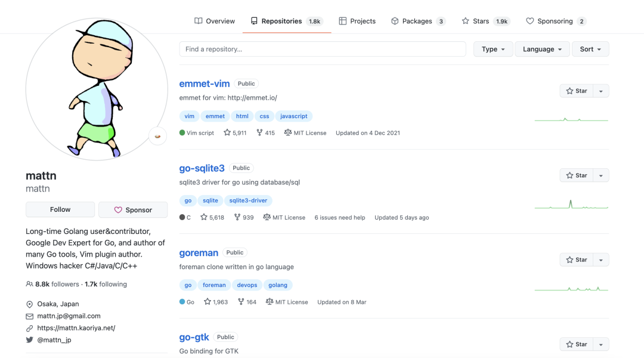Expand star list dropdown for go-gtk
Image resolution: width=644 pixels, height=358 pixels.
tap(601, 344)
